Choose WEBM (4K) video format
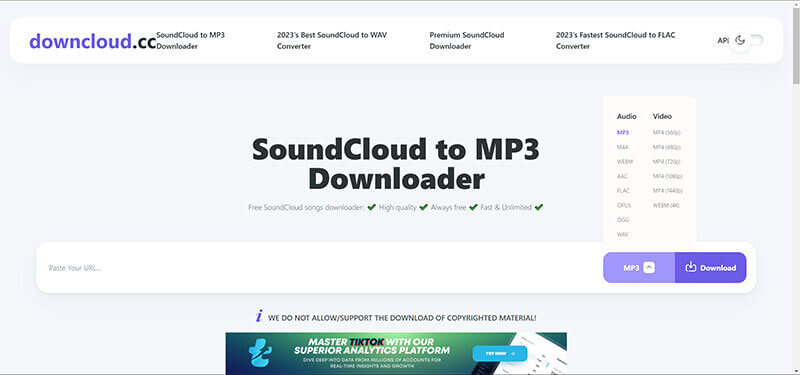This screenshot has width=800, height=375. coord(666,206)
